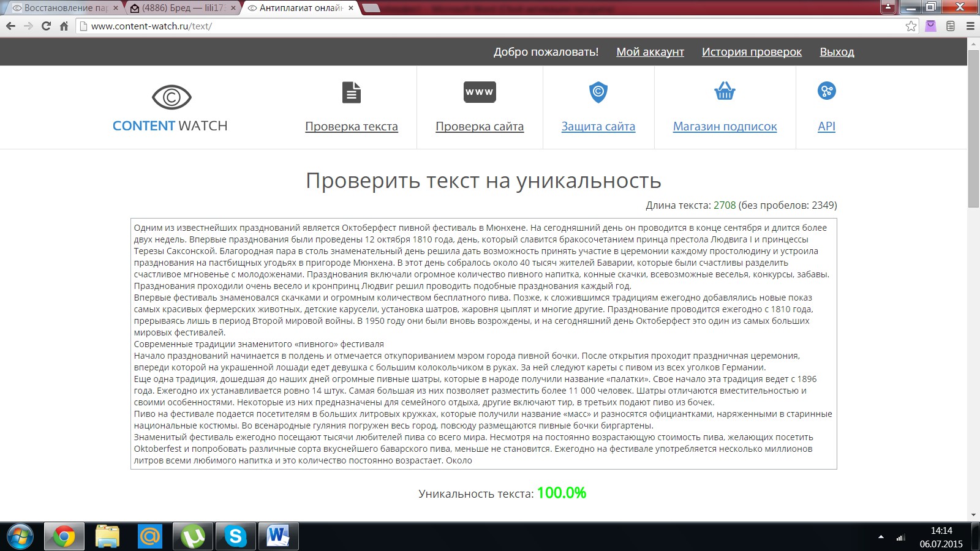Click the www icon above Проверка сайта
Image resolution: width=980 pixels, height=551 pixels.
coord(480,92)
